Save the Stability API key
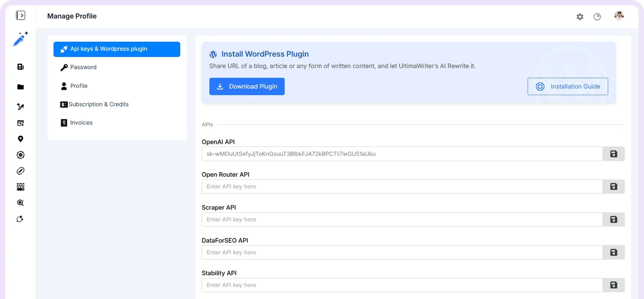644x299 pixels. tap(614, 285)
